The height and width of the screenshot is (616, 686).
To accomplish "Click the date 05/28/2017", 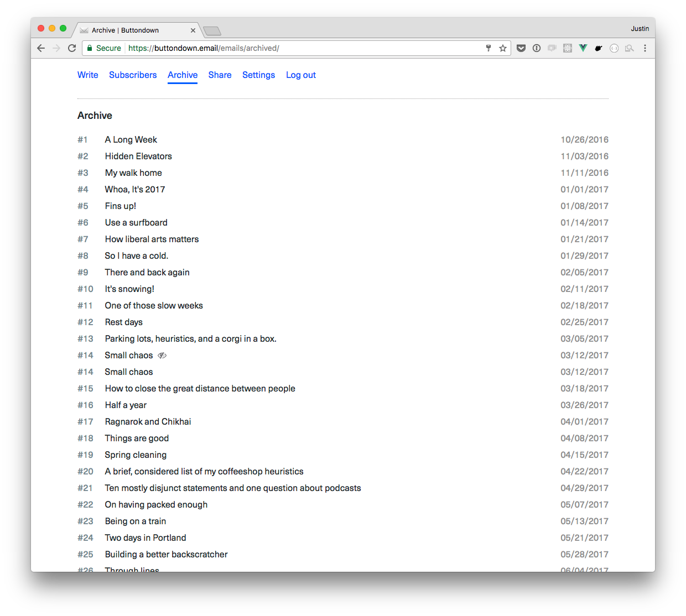I will tap(584, 554).
